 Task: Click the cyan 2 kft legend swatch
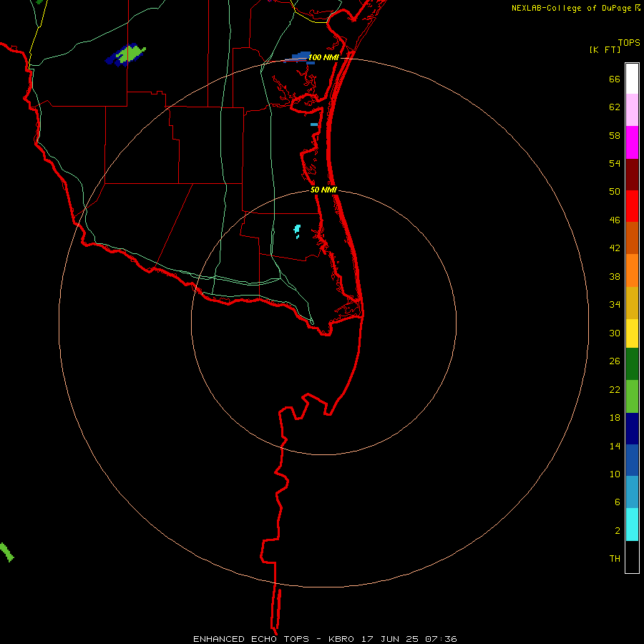click(632, 525)
